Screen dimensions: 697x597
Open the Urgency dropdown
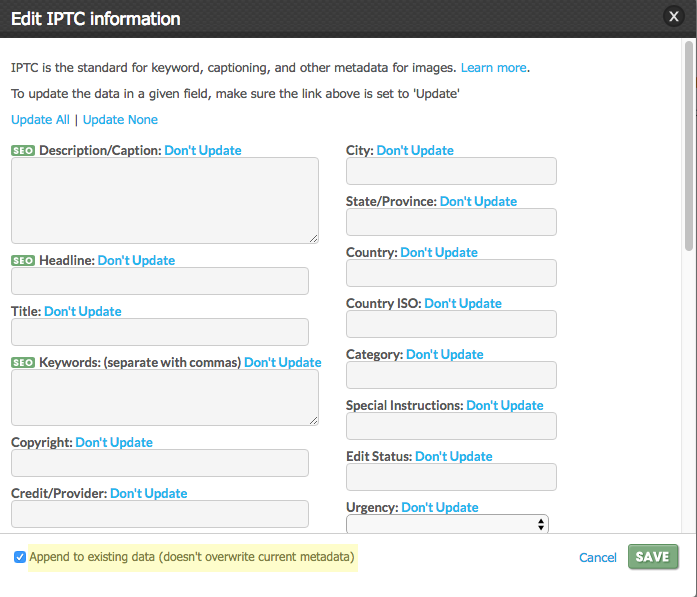coord(447,524)
